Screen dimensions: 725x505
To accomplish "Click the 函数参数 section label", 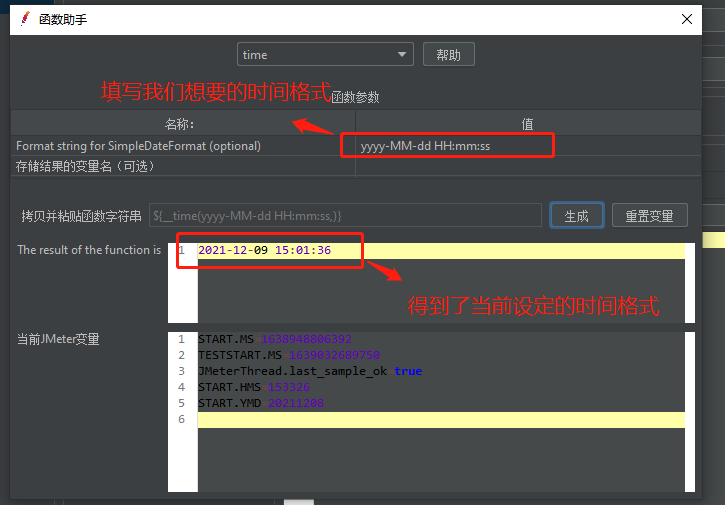I will (x=355, y=97).
